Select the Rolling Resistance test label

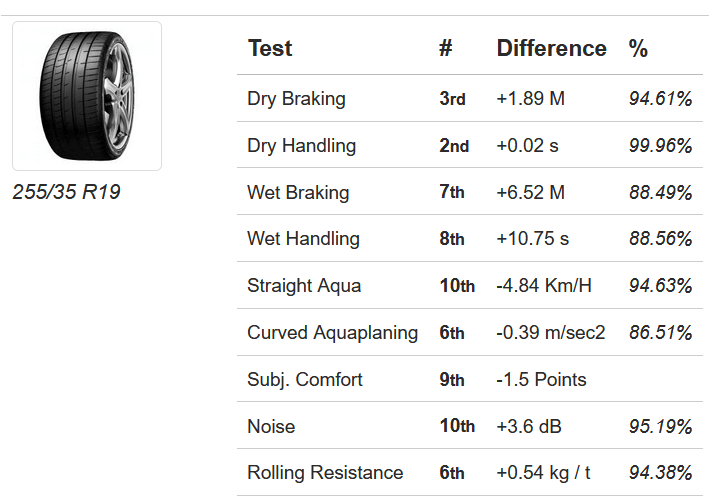325,473
